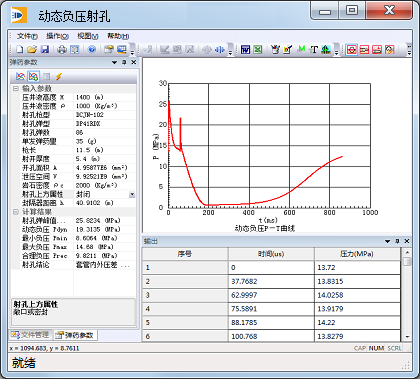Pin the 输出 panel

397,241
